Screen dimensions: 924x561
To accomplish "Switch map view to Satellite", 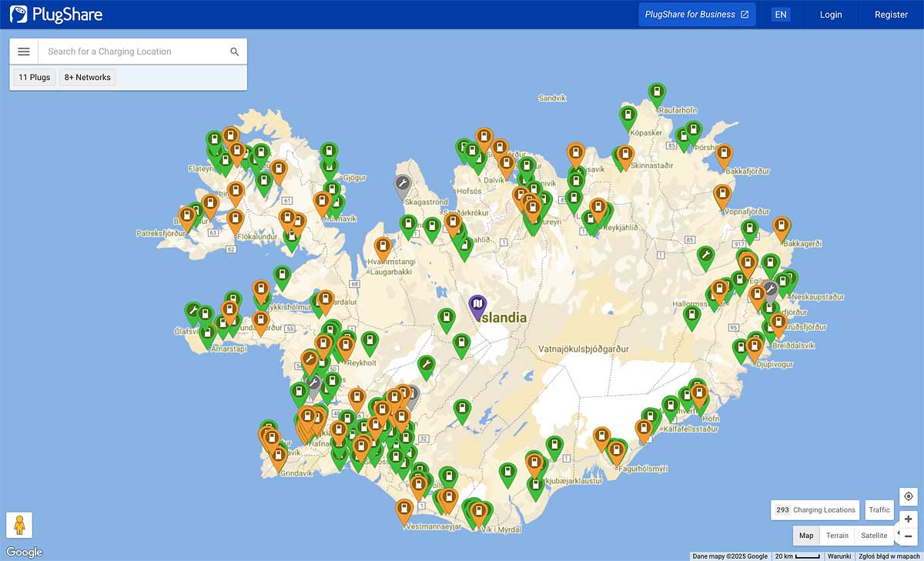I will coord(874,536).
